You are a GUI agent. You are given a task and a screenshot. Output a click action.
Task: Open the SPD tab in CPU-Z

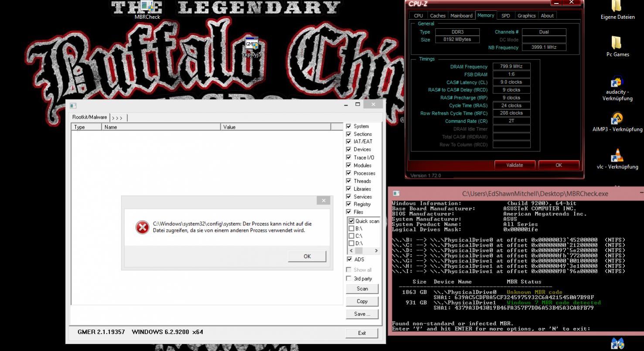[505, 16]
